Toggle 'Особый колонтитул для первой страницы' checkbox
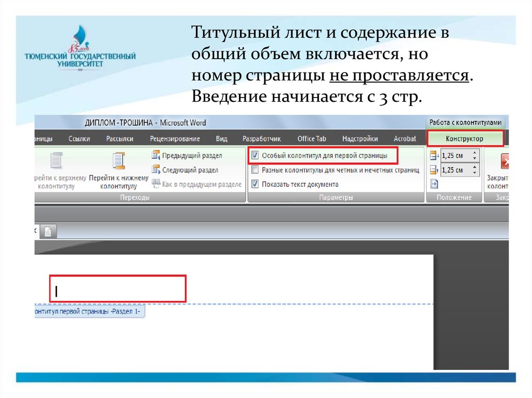Image resolution: width=532 pixels, height=398 pixels. pyautogui.click(x=255, y=155)
